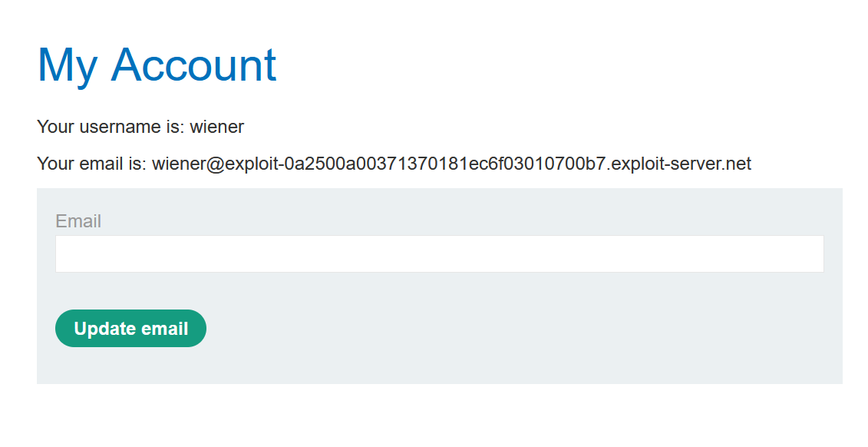Place cursor in the empty Email input
868x447 pixels.
coord(439,253)
